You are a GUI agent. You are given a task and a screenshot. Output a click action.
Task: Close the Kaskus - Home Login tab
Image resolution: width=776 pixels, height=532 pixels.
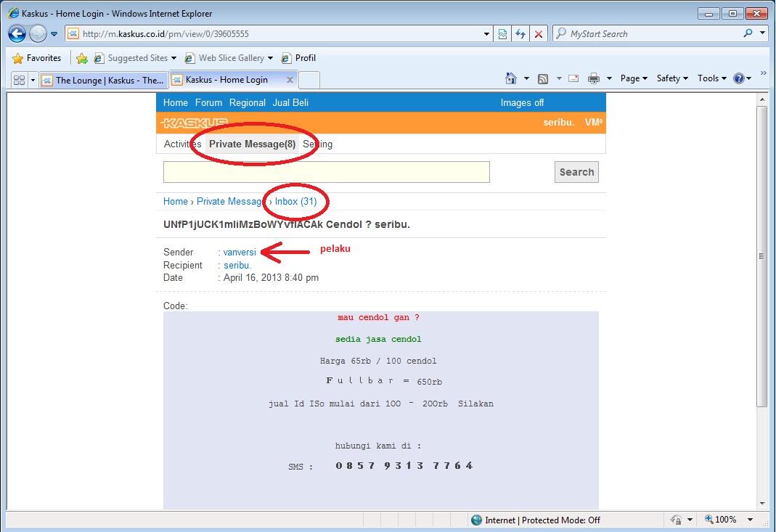pyautogui.click(x=290, y=80)
